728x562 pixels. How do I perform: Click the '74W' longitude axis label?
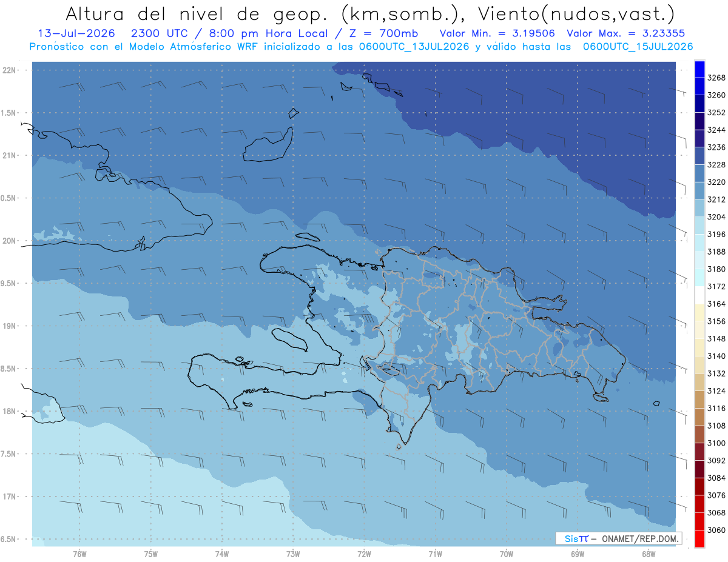point(222,554)
